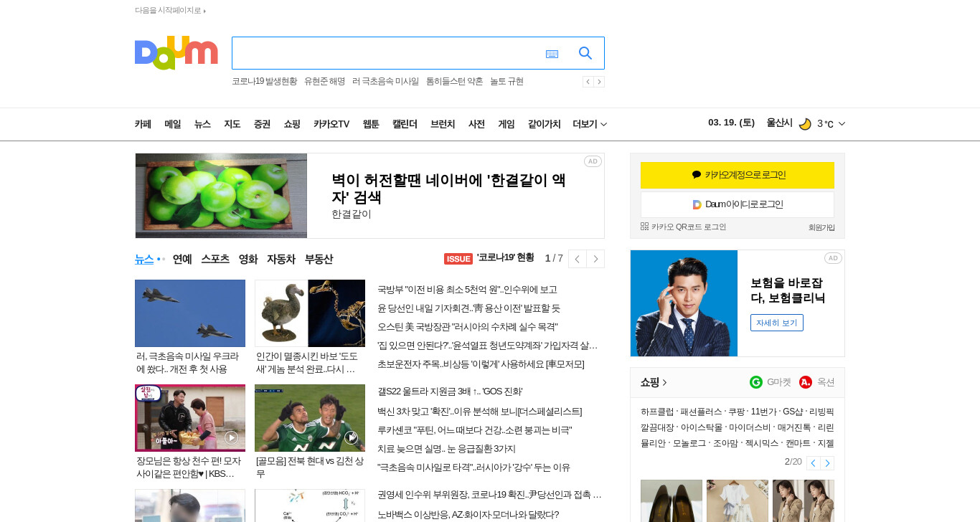Click the 회원가입 link
Image resolution: width=980 pixels, height=522 pixels.
821,227
